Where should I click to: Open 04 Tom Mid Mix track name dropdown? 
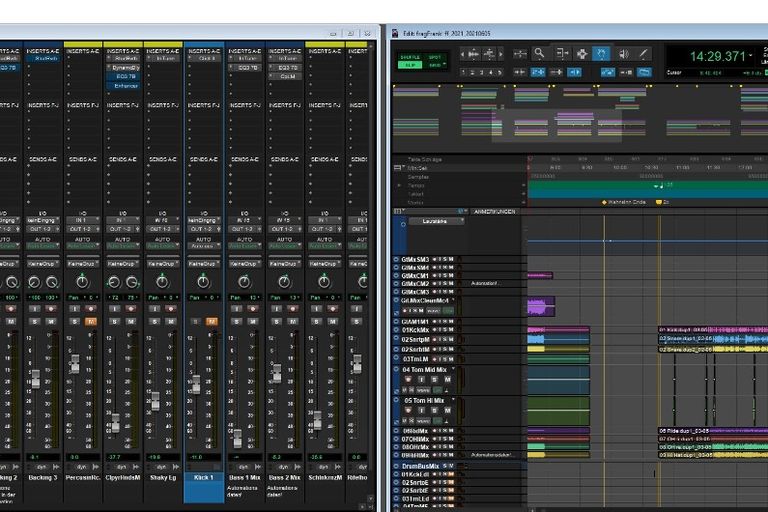[453, 369]
